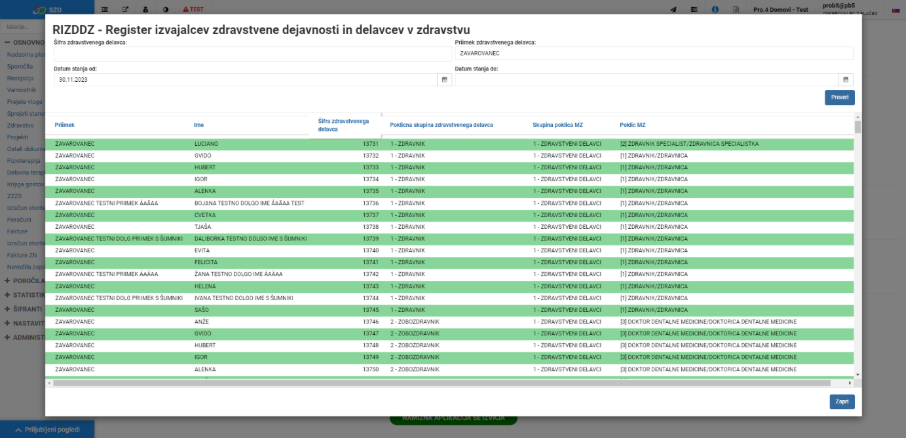Image resolution: width=906 pixels, height=438 pixels.
Task: Click ZDRAVNIK SPECIALIST/ZDRAVNICA SPECIALISTKA cell
Action: pos(689,144)
